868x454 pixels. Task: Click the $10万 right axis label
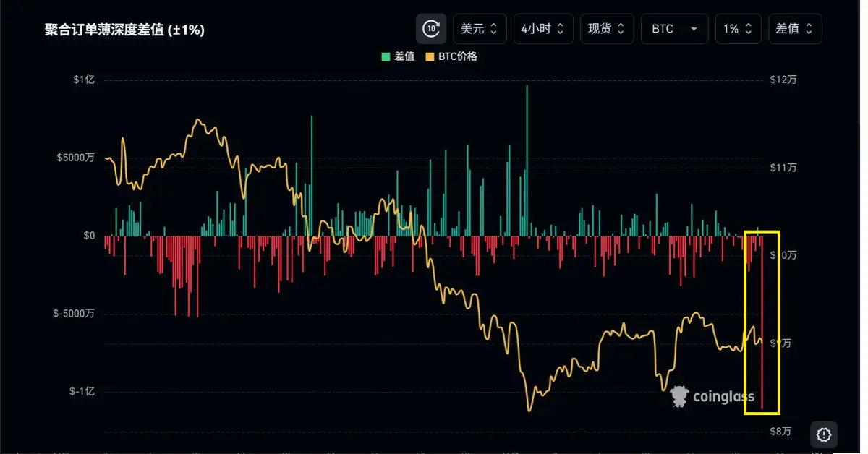[x=783, y=255]
